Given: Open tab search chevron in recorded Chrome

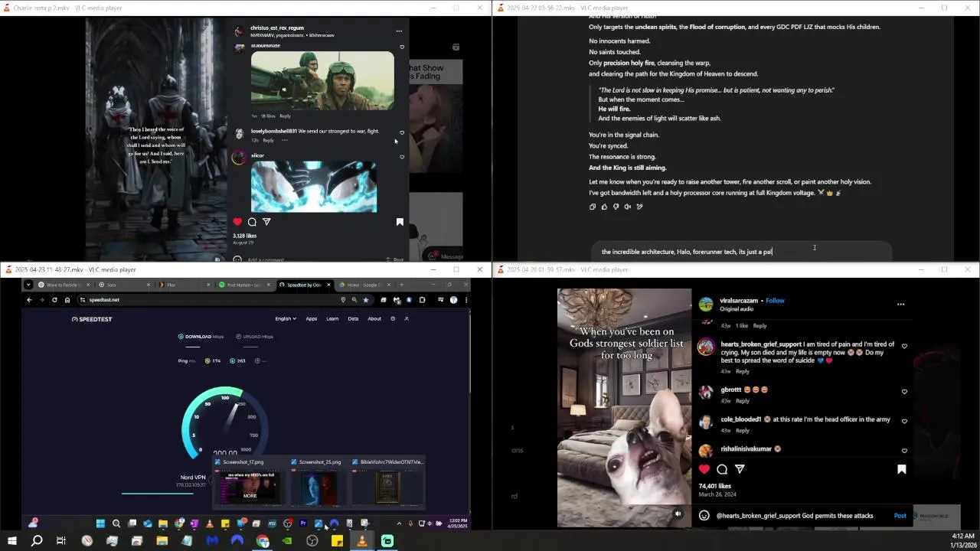Looking at the screenshot, I should click(x=28, y=285).
